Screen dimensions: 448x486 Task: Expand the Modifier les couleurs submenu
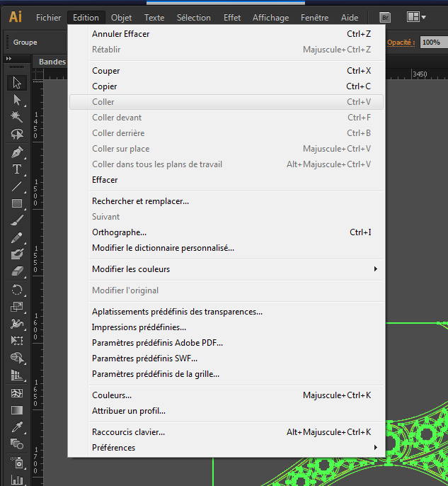coord(236,269)
